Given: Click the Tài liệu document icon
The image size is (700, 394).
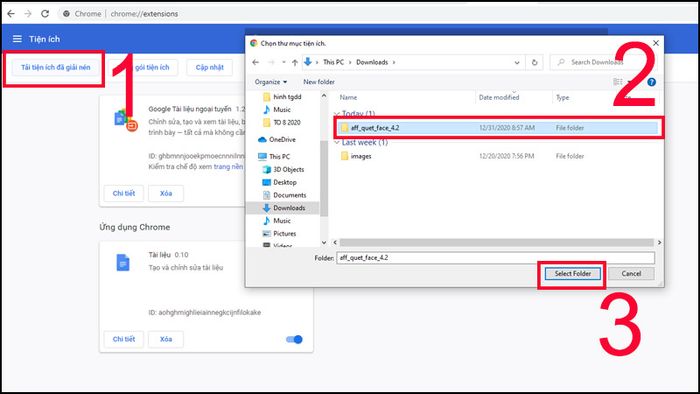Looking at the screenshot, I should 123,262.
